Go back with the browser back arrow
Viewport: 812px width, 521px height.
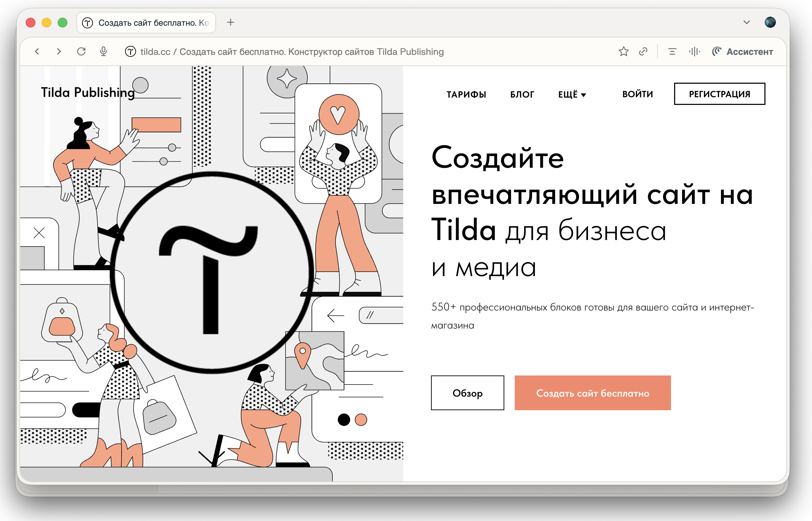tap(37, 52)
